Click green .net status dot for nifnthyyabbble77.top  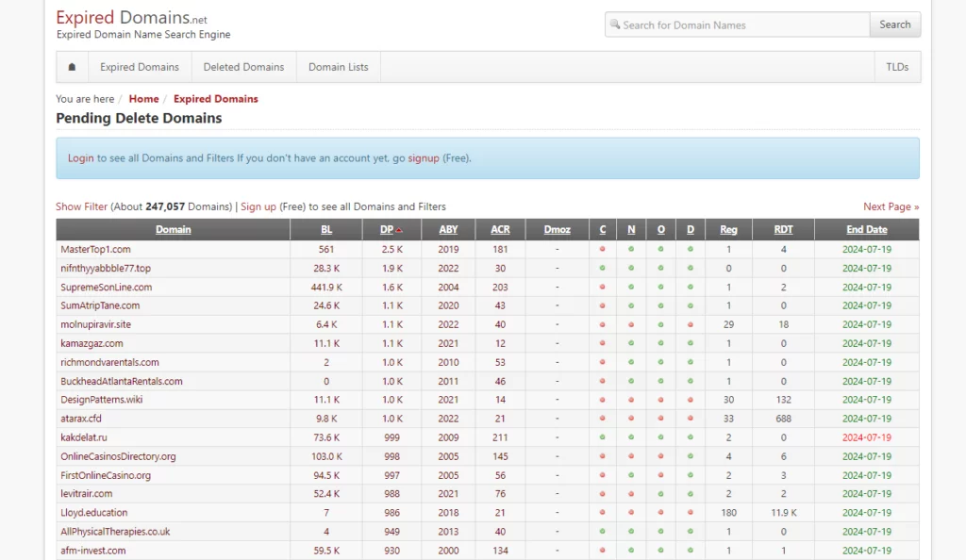[x=631, y=268]
